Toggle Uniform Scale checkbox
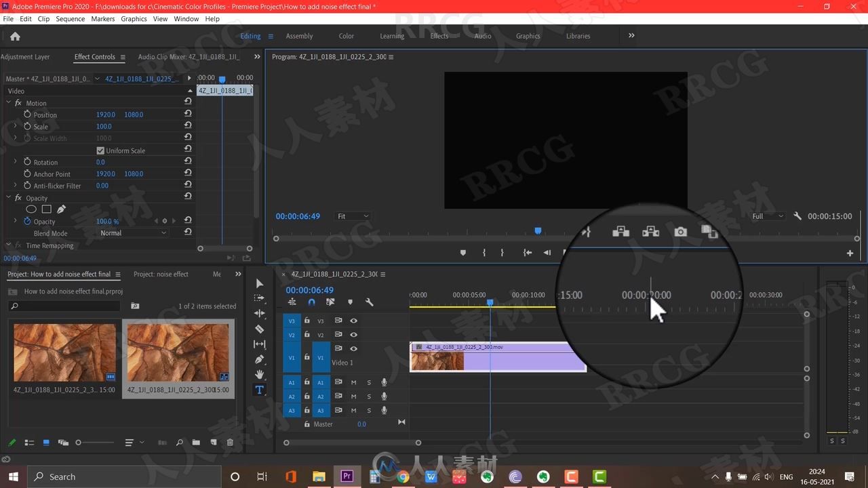Image resolution: width=868 pixels, height=488 pixels. (100, 150)
